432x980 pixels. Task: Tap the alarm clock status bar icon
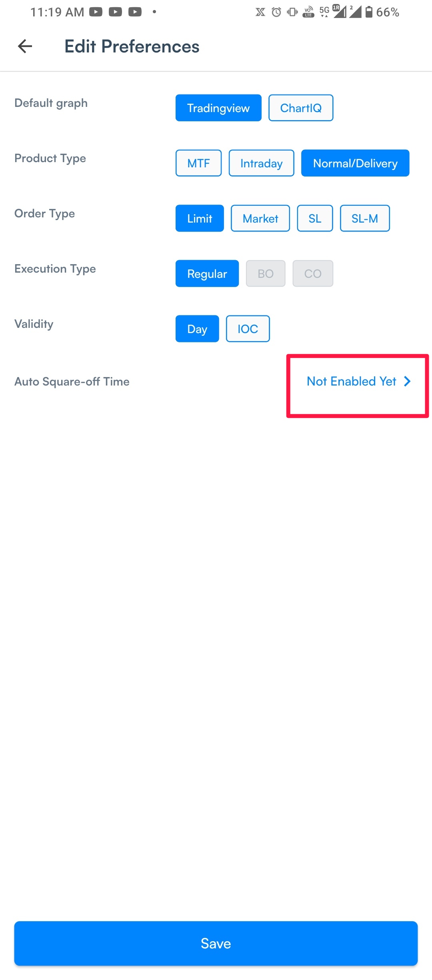(x=276, y=12)
